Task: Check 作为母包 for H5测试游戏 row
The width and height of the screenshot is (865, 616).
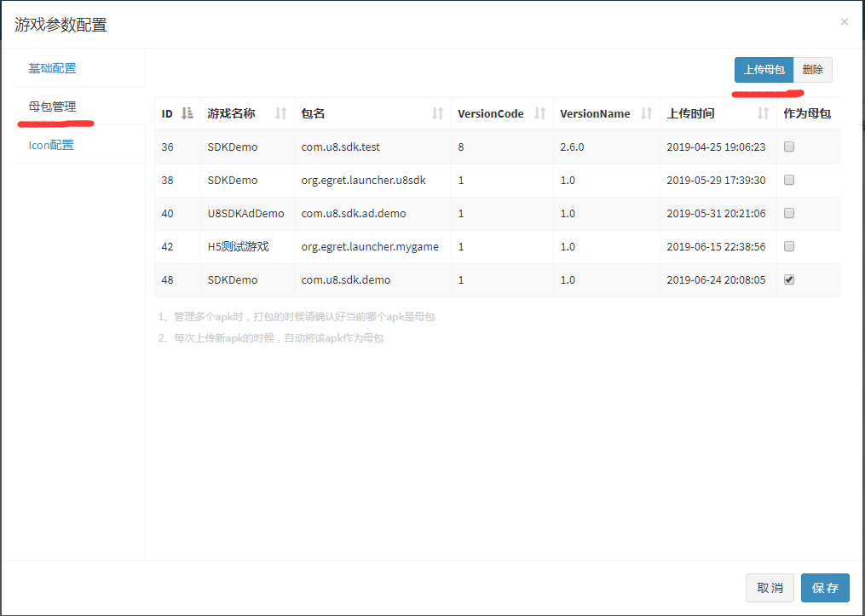Action: (x=788, y=246)
